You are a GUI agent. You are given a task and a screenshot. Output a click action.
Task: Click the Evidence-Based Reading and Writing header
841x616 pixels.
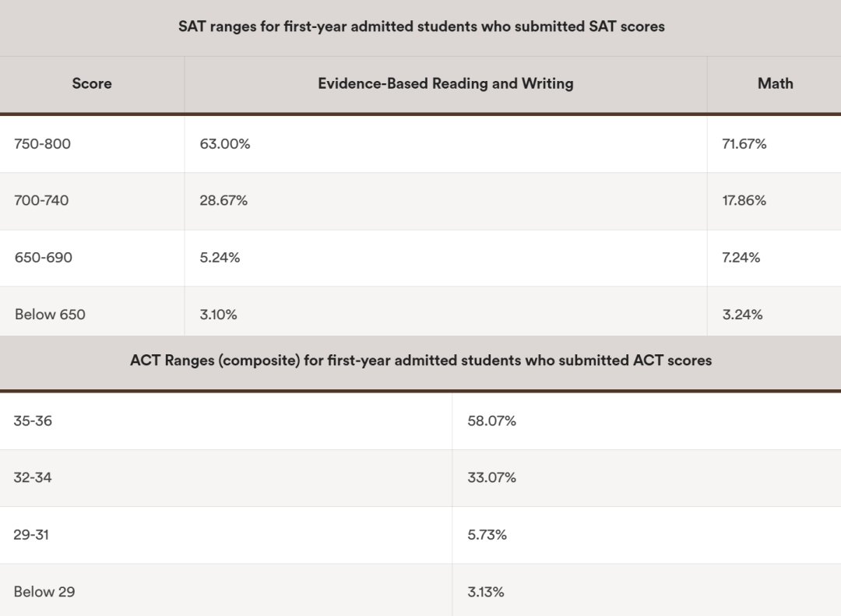point(445,84)
